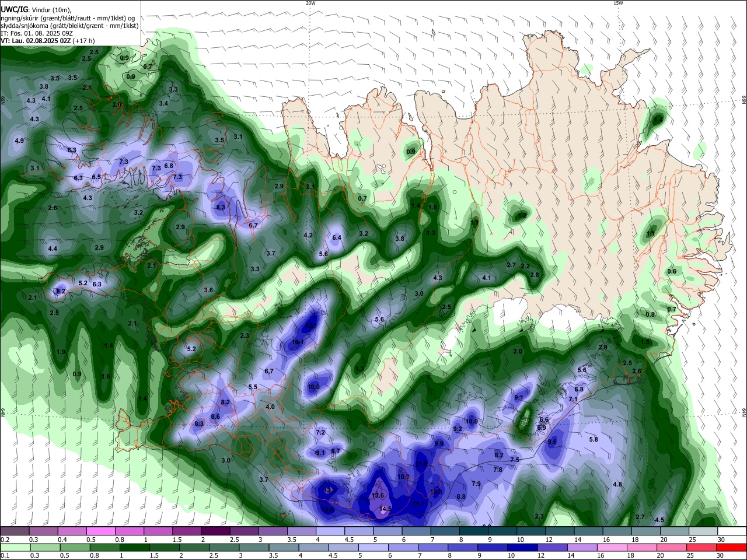Select the 4.0 precipitation value
747x560 pixels.
click(270, 407)
